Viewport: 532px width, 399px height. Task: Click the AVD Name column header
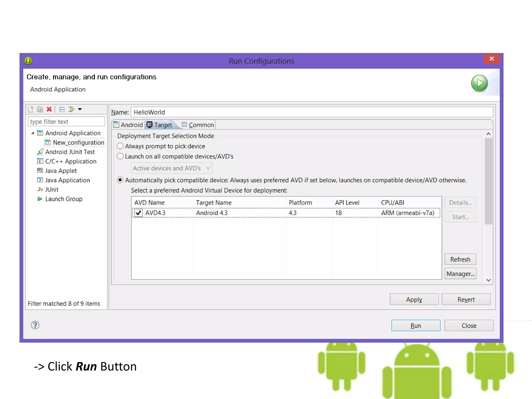tap(163, 203)
